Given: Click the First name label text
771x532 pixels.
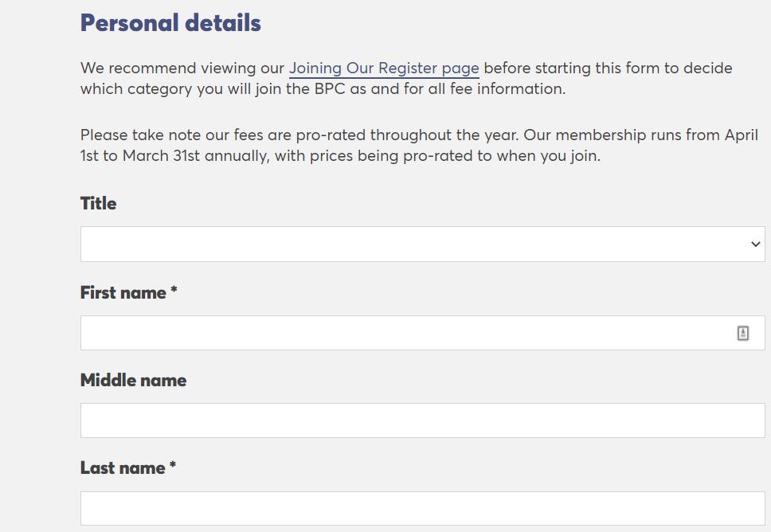Looking at the screenshot, I should (x=123, y=293).
